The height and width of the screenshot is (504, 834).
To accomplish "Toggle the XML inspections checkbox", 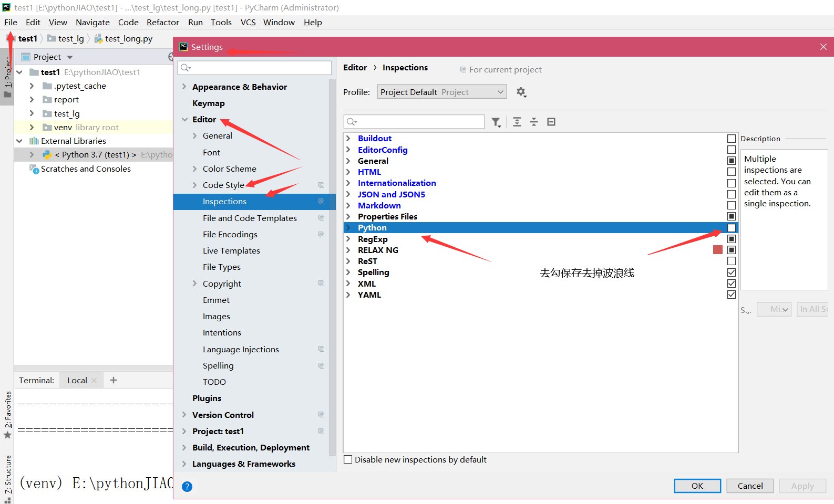I will 732,283.
